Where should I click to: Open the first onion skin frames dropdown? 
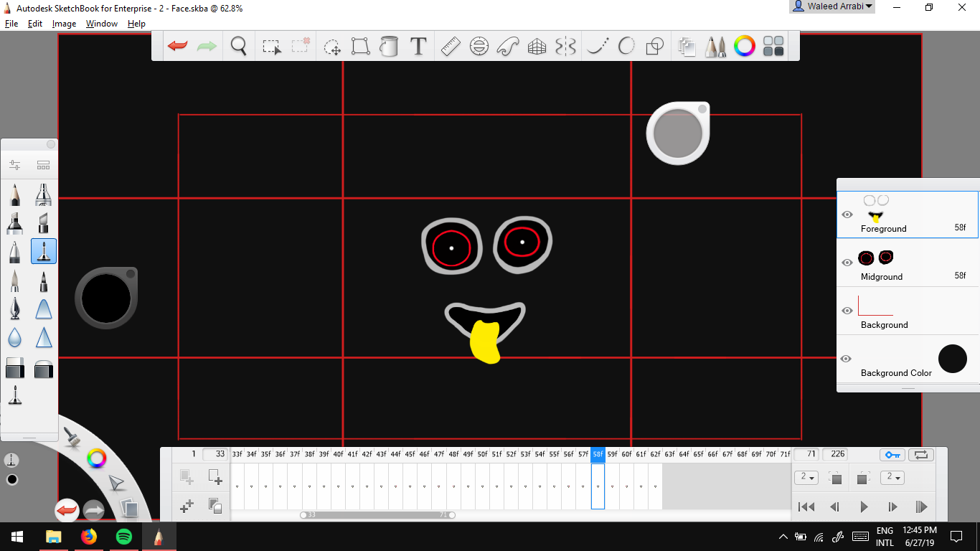tap(806, 477)
